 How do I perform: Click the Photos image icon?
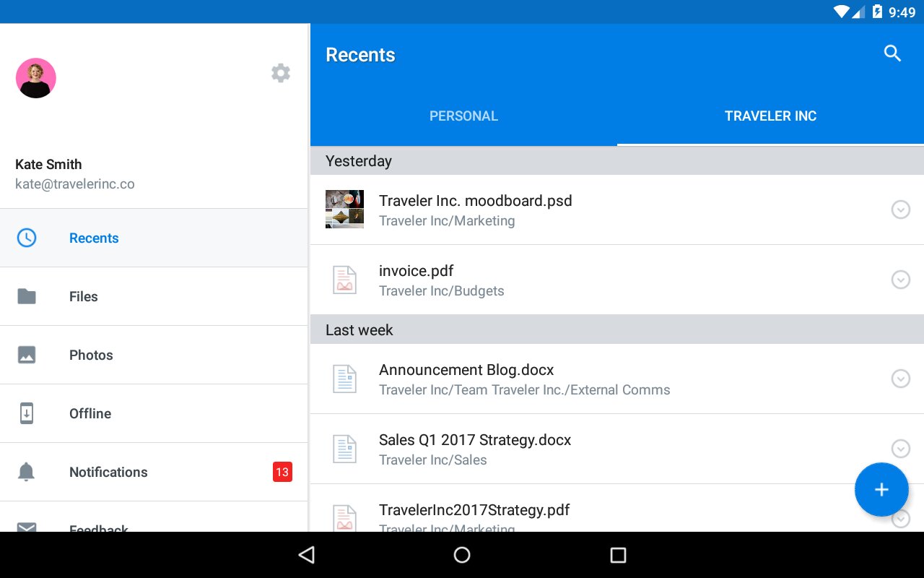coord(27,355)
